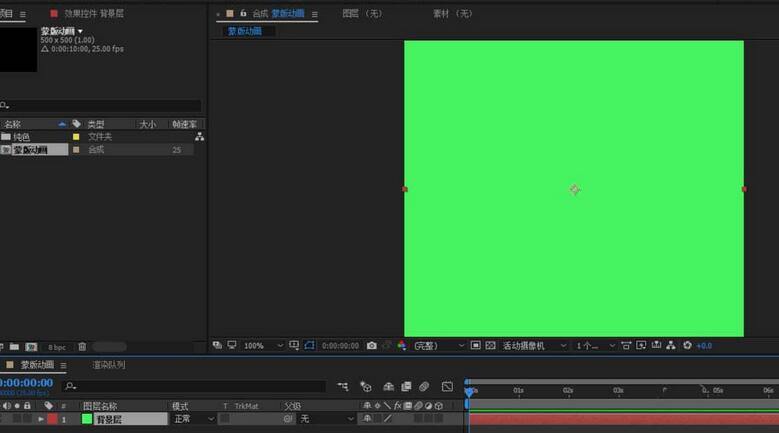The width and height of the screenshot is (779, 433).
Task: Click the reset exposure icon
Action: 687,345
